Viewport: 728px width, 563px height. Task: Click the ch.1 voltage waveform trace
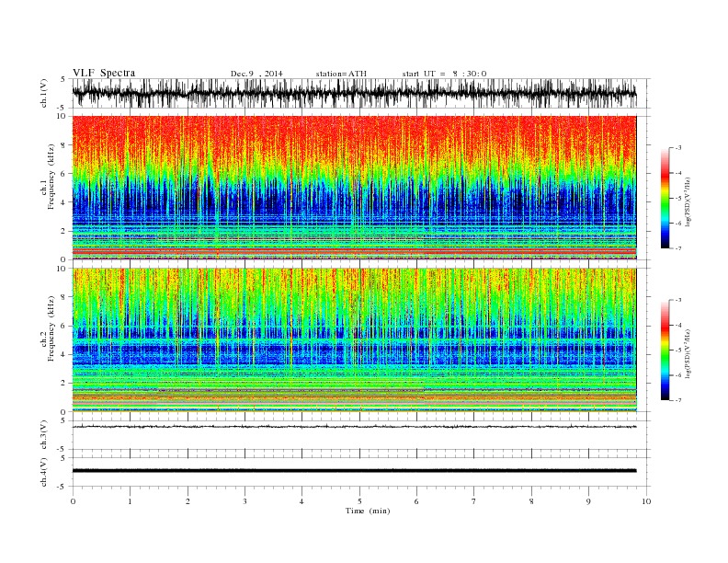pos(354,93)
